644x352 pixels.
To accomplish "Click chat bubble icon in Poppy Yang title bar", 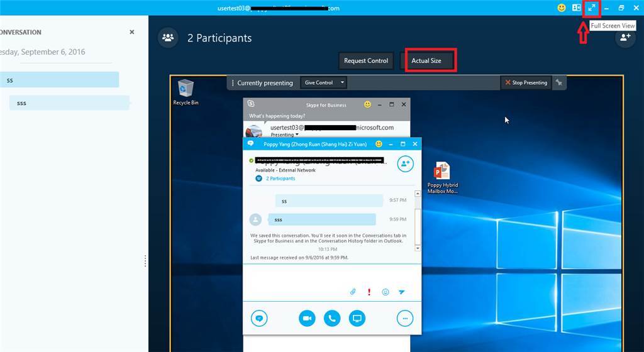I will [250, 143].
